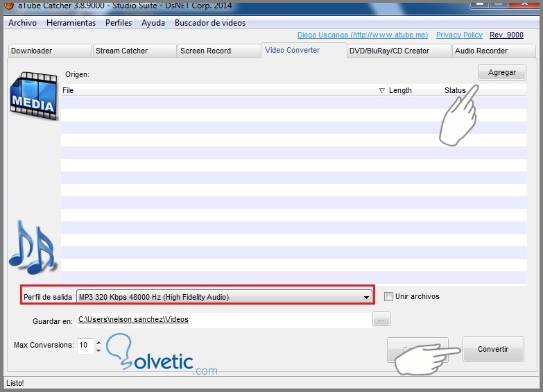Viewport: 543px width, 392px height.
Task: Open the Perfiles menu
Action: [x=119, y=23]
